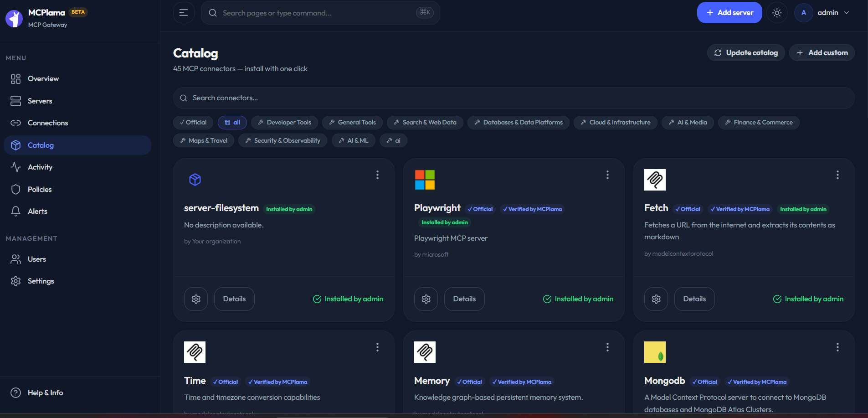Open Mongodb card three-dot menu
Image resolution: width=868 pixels, height=418 pixels.
(837, 347)
